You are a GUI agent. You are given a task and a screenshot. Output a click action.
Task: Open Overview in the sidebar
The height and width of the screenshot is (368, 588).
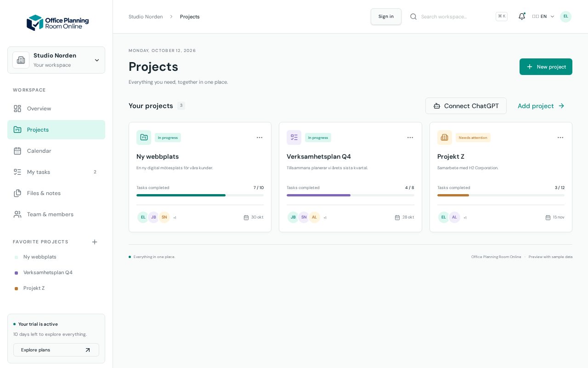pyautogui.click(x=56, y=109)
